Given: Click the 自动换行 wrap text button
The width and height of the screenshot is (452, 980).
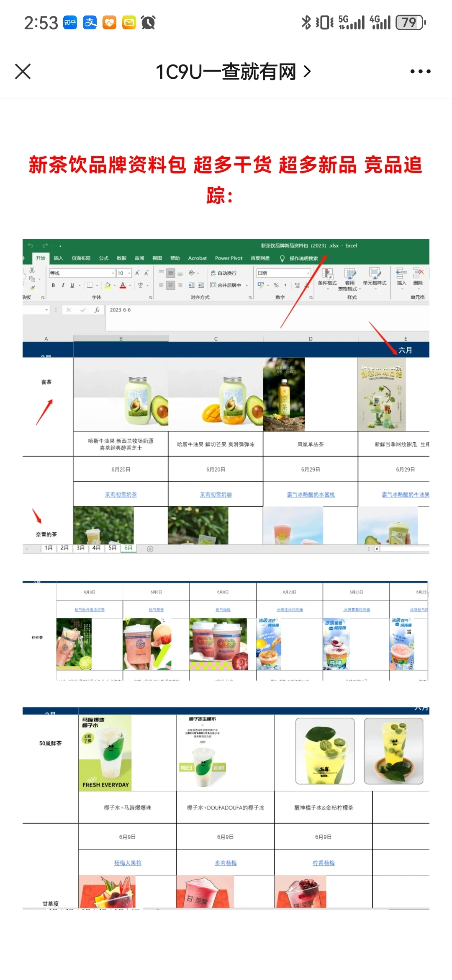Looking at the screenshot, I should point(223,273).
